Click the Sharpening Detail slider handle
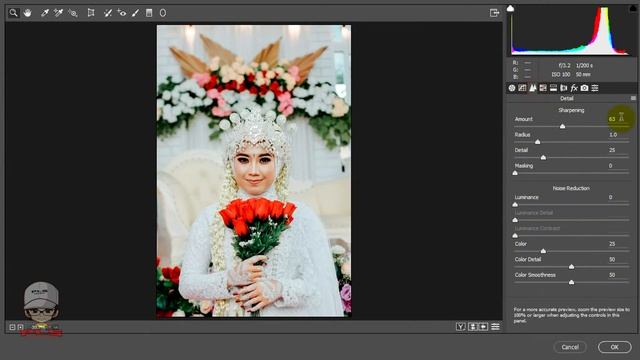Screen dimensions: 640x360 543,157
